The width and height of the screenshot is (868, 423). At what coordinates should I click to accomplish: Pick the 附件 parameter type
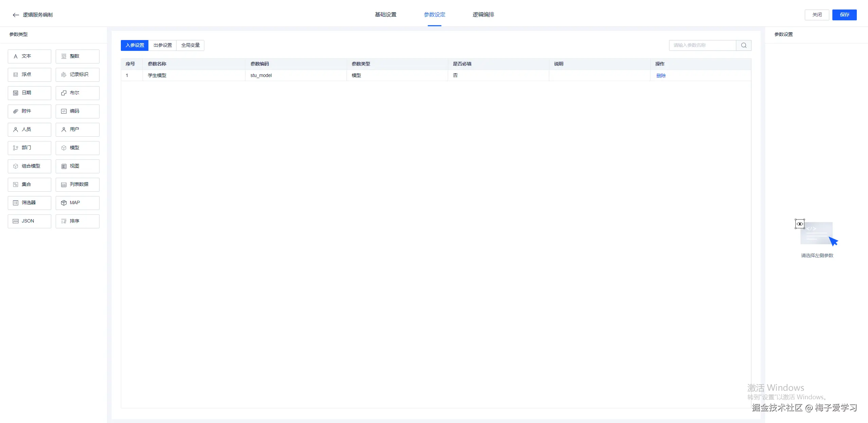pyautogui.click(x=30, y=111)
